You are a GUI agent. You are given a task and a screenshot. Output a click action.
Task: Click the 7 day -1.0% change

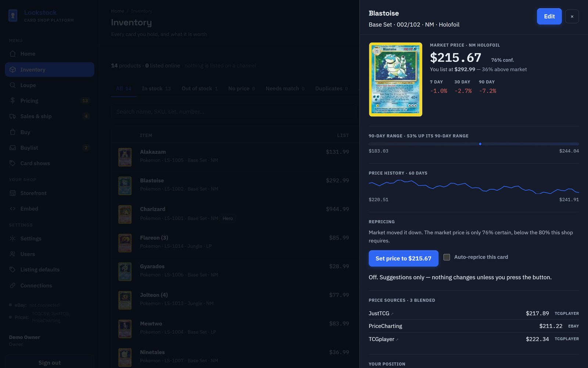[438, 91]
